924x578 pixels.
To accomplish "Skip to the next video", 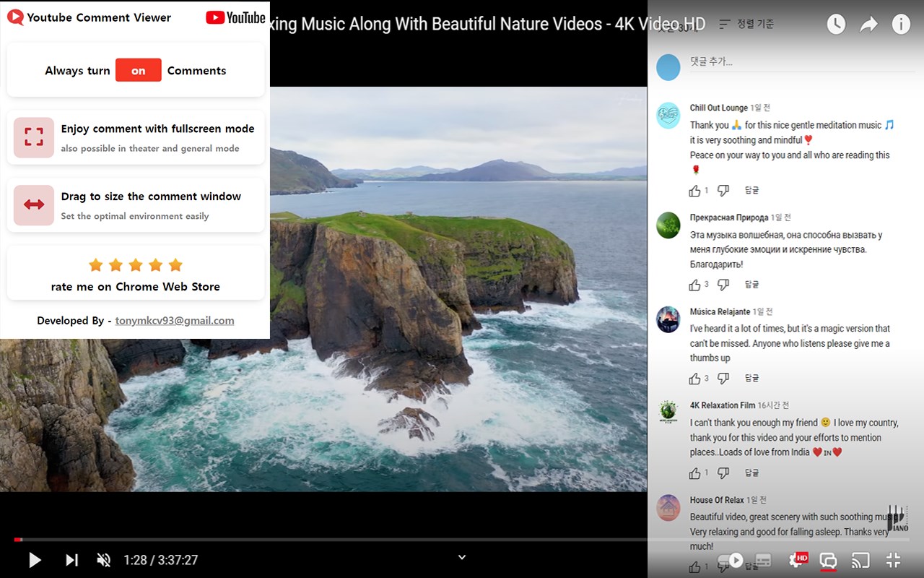I will pyautogui.click(x=71, y=560).
